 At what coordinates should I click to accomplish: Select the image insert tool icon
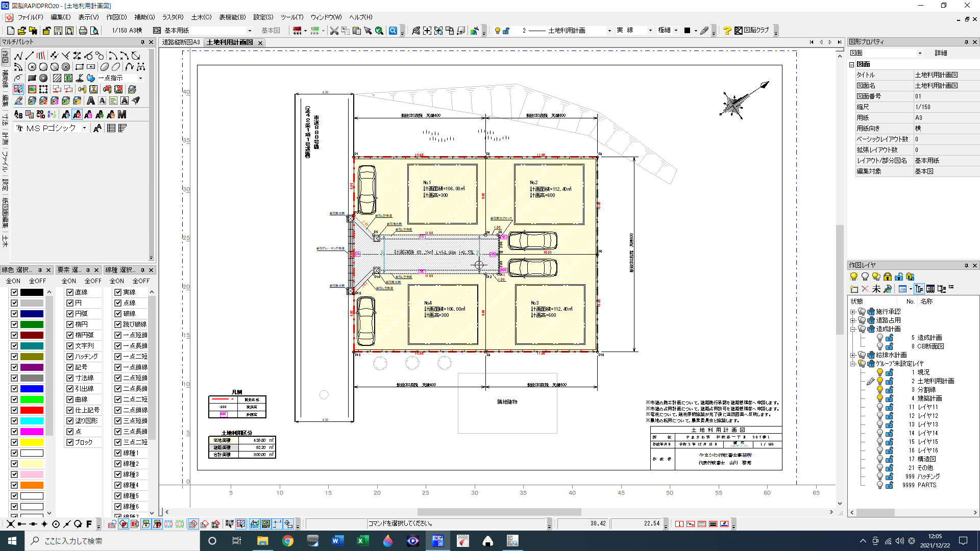coord(32,89)
